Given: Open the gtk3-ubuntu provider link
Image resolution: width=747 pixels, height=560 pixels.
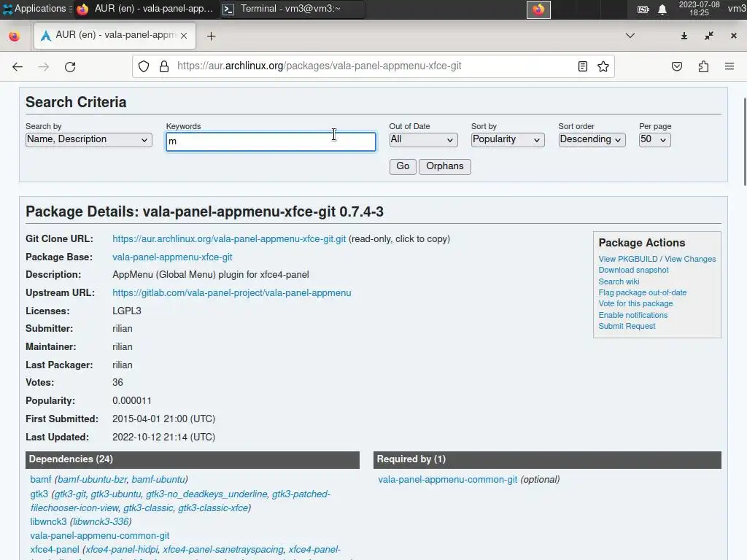Looking at the screenshot, I should tap(116, 494).
